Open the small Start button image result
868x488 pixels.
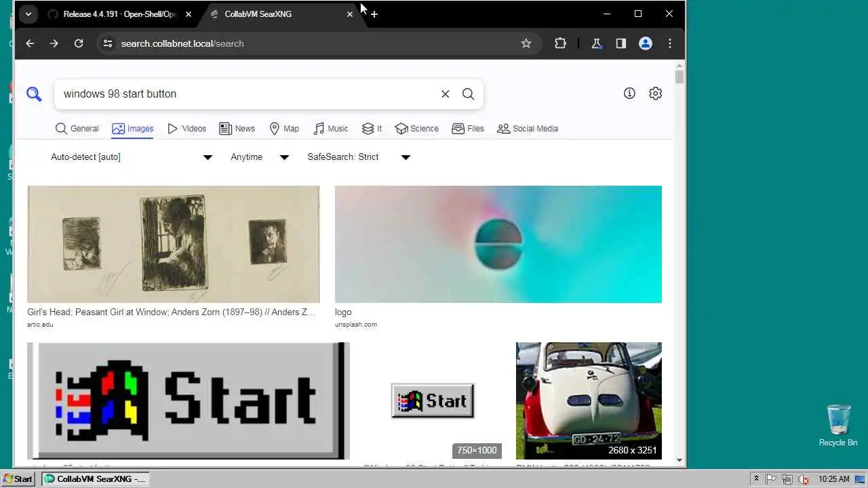click(433, 401)
